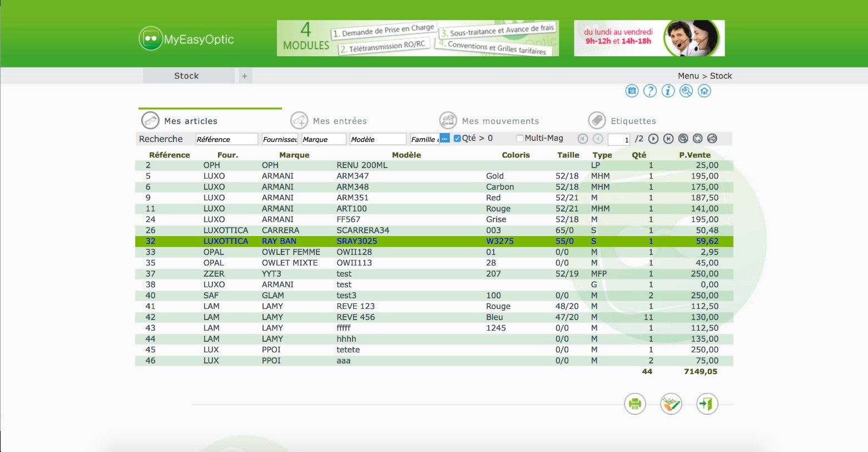Select the ARM347 article row
Image resolution: width=868 pixels, height=452 pixels.
(434, 176)
